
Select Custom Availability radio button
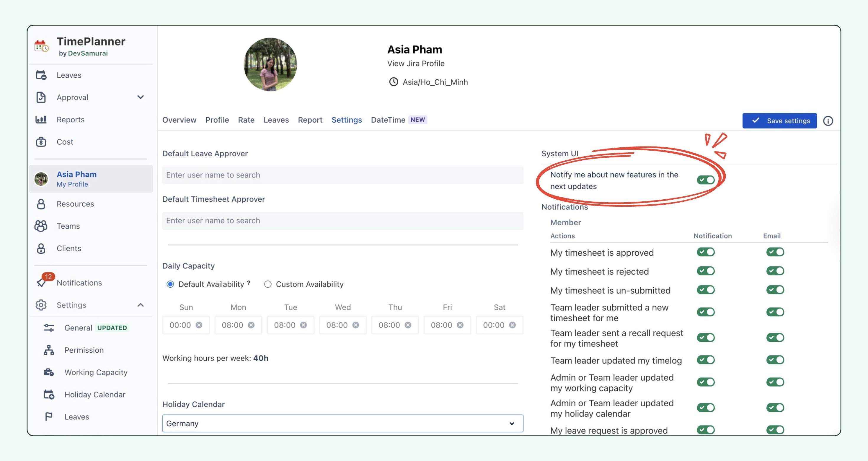tap(267, 284)
